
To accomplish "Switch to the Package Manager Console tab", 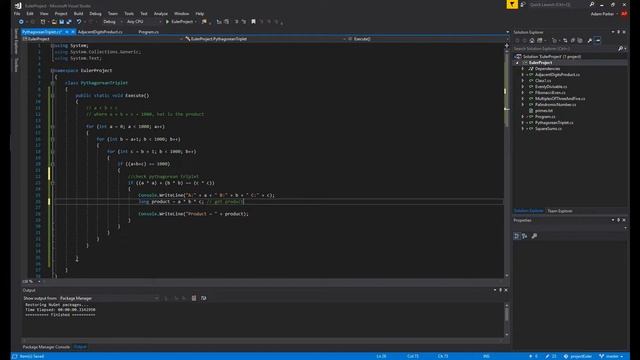I will pyautogui.click(x=46, y=347).
